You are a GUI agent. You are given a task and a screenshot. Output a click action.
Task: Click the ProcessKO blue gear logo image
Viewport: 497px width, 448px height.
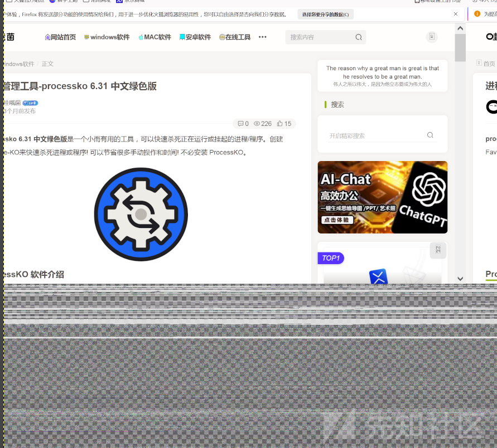[141, 215]
